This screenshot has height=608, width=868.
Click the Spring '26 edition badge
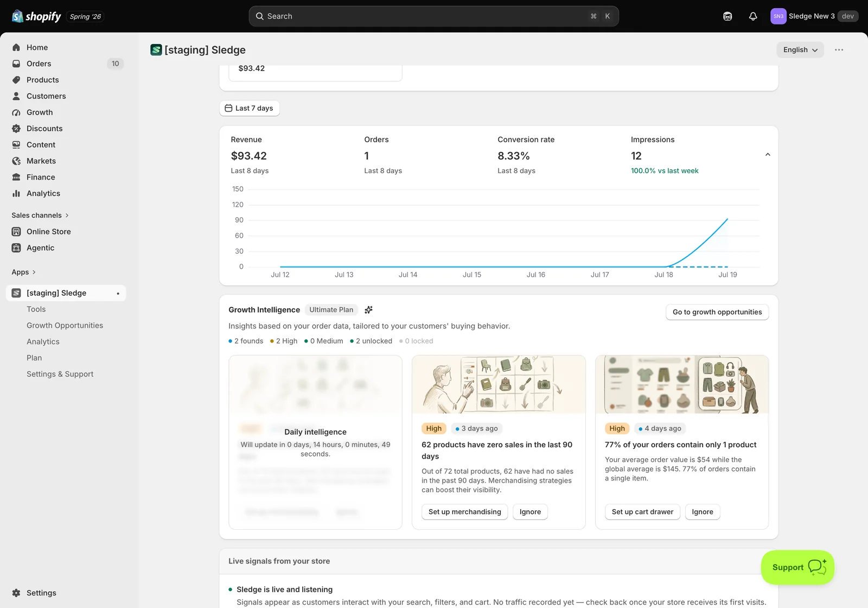tap(85, 17)
